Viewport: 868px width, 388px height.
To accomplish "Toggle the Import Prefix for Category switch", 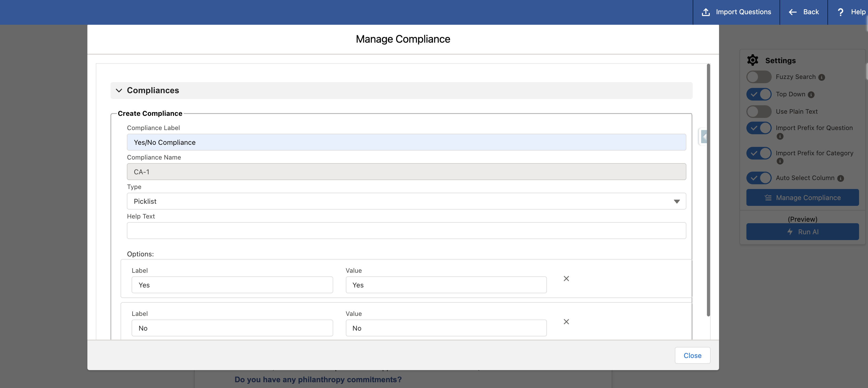I will coord(759,153).
